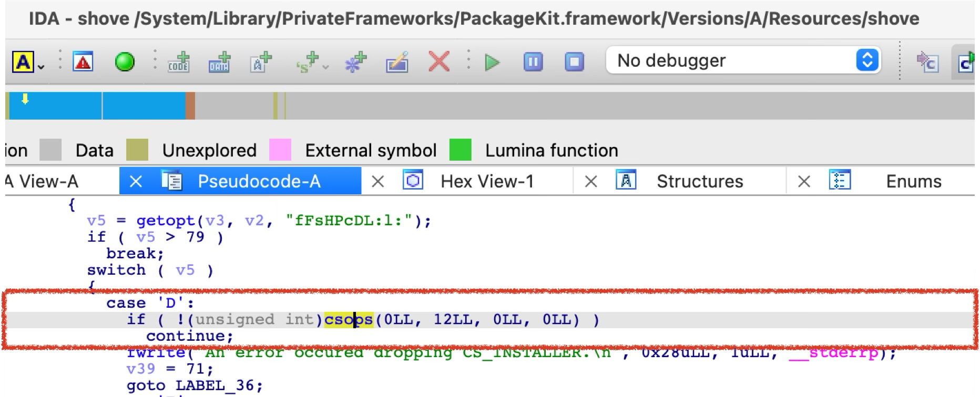Click 'goto LABEL_36;' statement
This screenshot has height=397, width=980.
[x=194, y=386]
